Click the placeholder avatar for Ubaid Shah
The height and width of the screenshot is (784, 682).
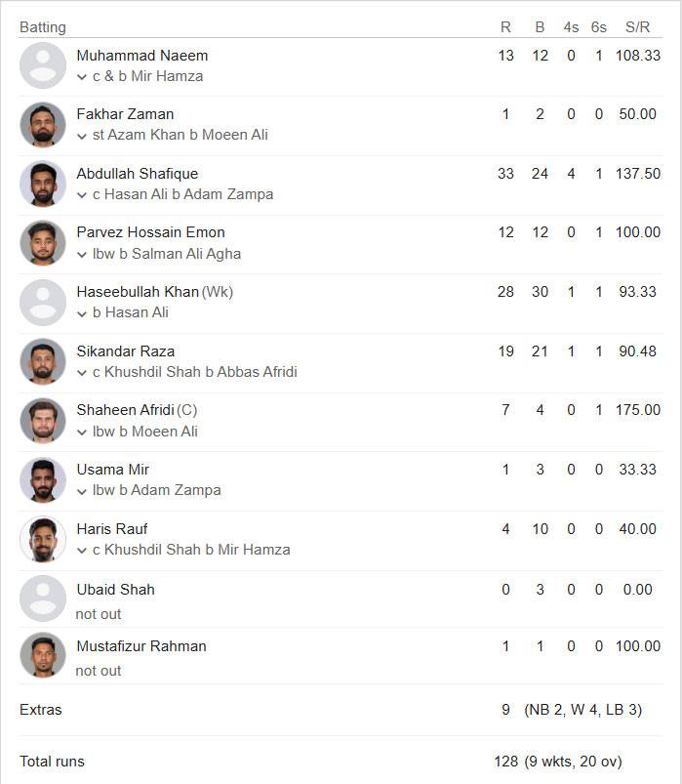(43, 598)
